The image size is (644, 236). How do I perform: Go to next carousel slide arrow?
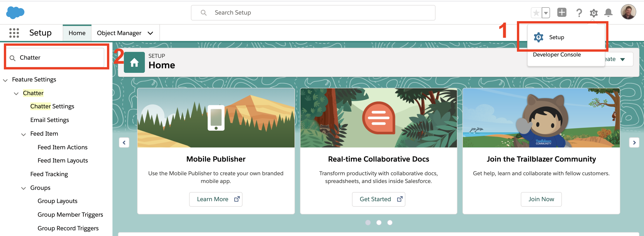634,142
